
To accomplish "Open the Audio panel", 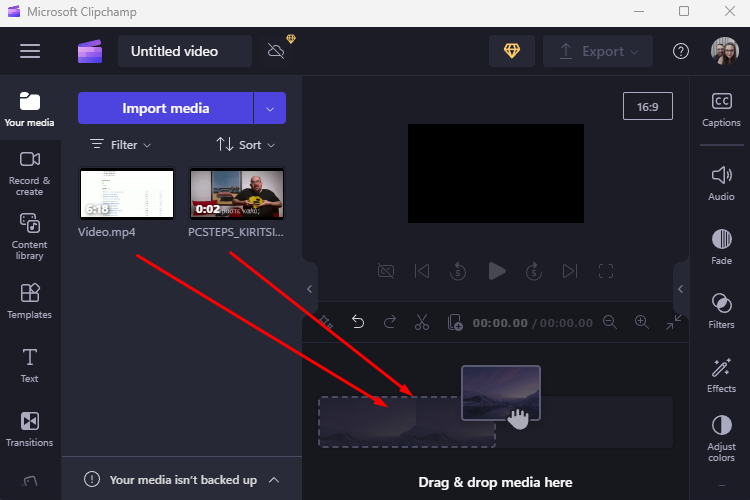I will click(721, 183).
